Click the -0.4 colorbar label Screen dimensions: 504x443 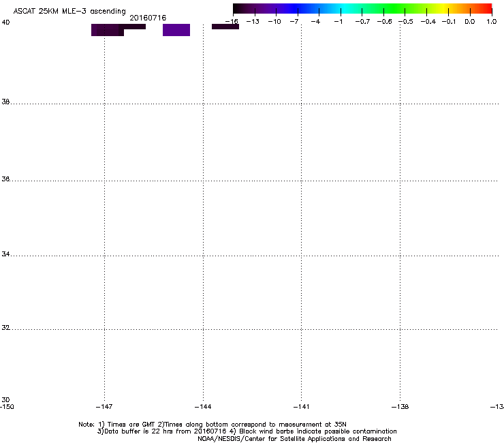pyautogui.click(x=428, y=22)
